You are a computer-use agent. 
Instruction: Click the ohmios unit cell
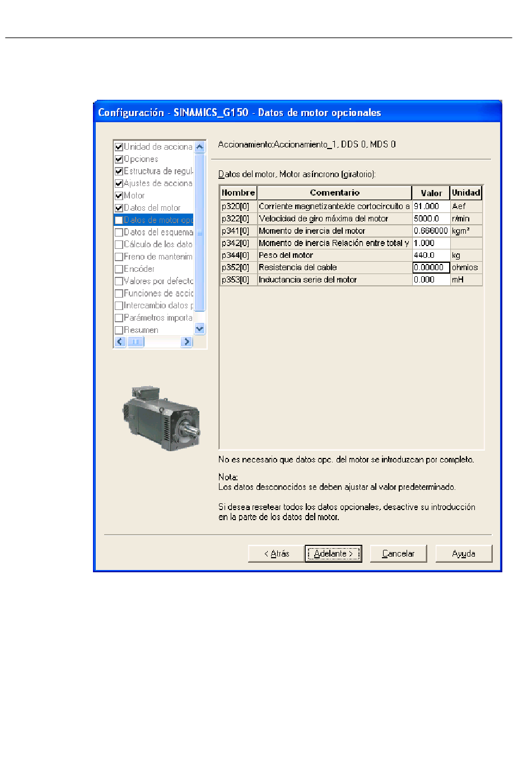pos(466,268)
